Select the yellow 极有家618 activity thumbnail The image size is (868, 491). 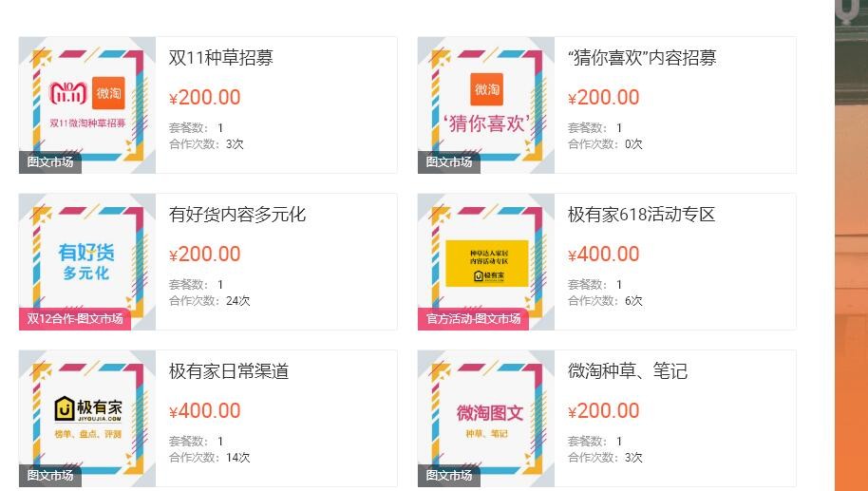click(x=486, y=262)
